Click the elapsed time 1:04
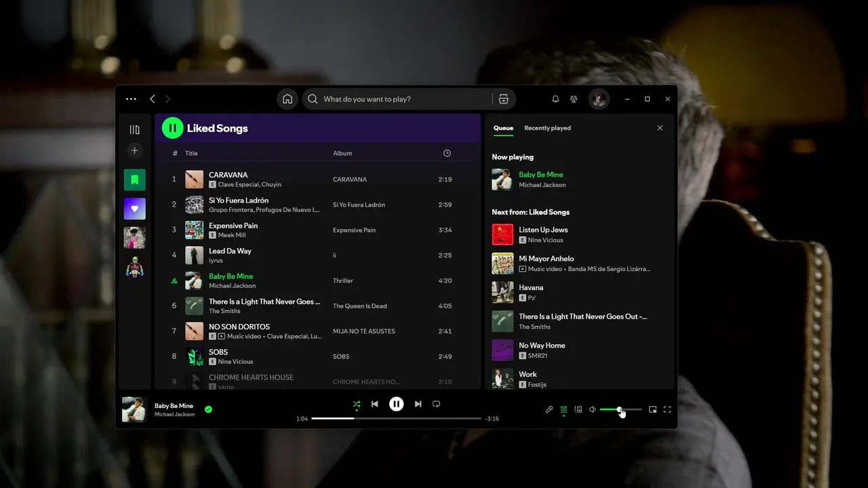This screenshot has width=868, height=488. coord(302,419)
